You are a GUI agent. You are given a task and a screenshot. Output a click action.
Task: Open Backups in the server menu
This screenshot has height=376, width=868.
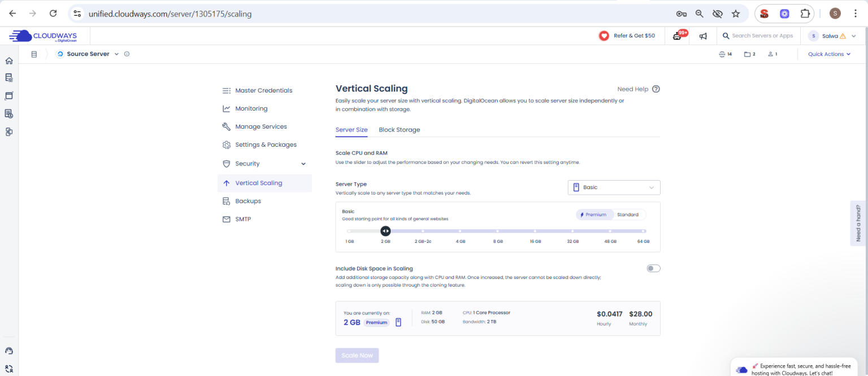click(248, 201)
